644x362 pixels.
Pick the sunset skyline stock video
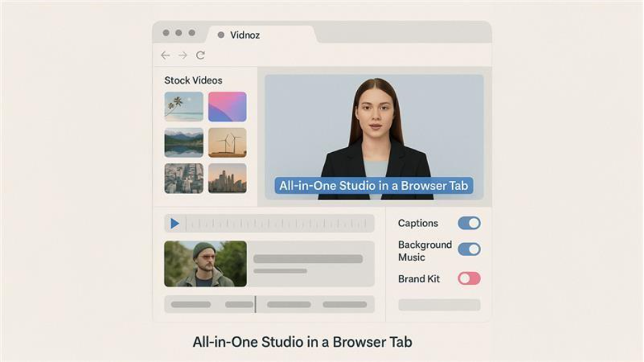[227, 178]
